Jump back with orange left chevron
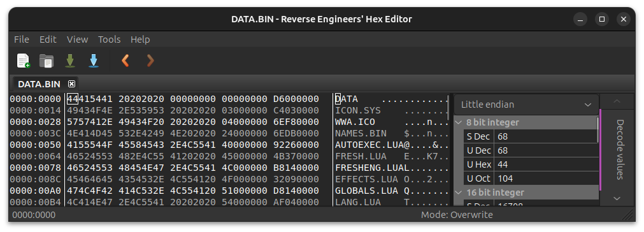644x232 pixels. coord(125,61)
